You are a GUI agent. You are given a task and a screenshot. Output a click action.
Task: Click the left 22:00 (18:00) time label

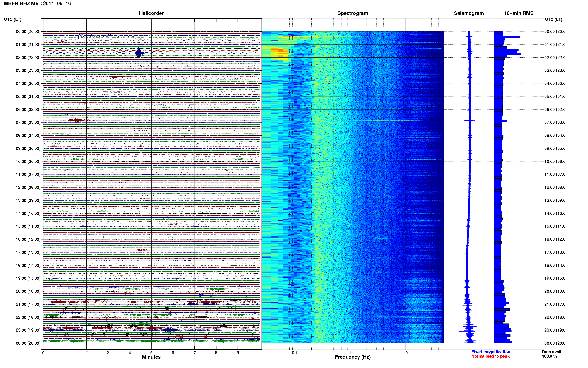[28, 317]
